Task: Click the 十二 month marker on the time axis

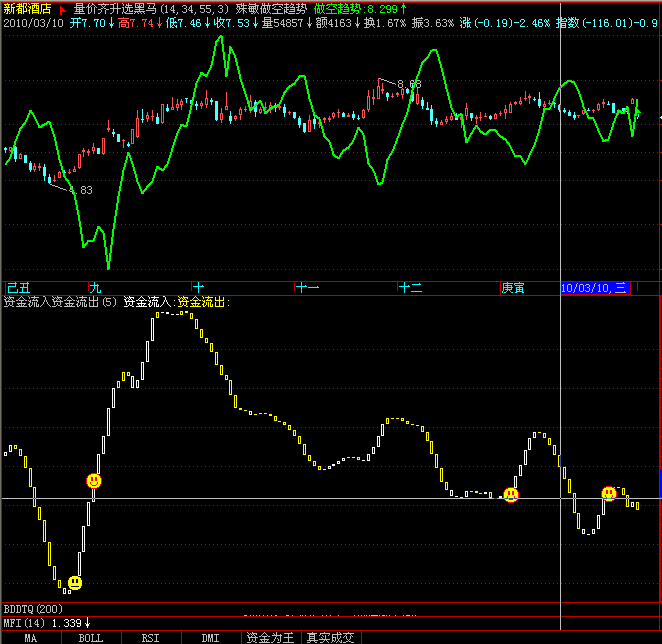Action: [411, 288]
